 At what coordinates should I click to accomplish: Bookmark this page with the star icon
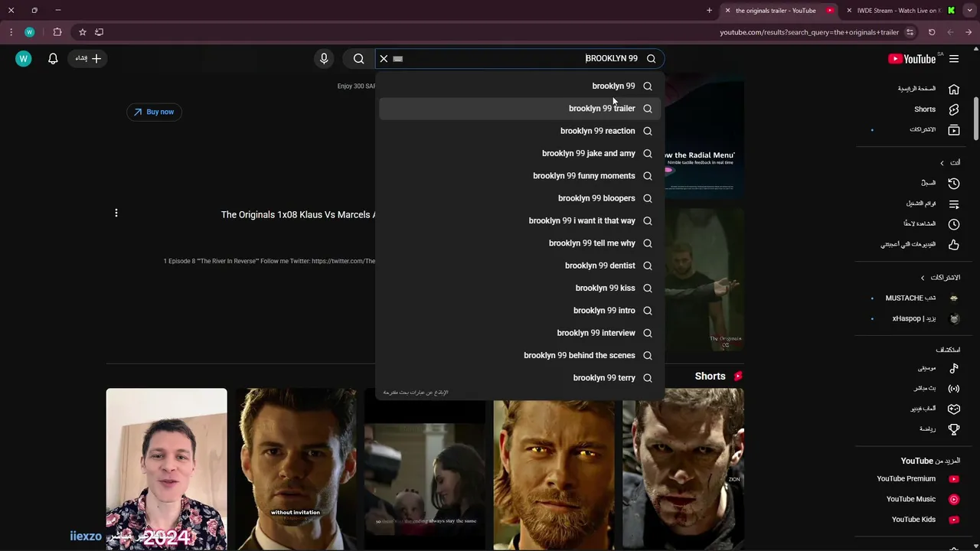point(82,32)
